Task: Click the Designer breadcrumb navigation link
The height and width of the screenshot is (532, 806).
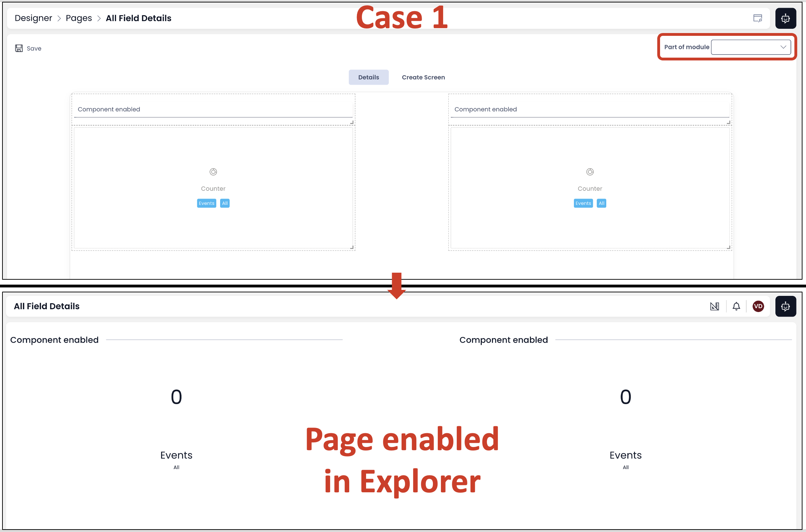Action: 33,18
